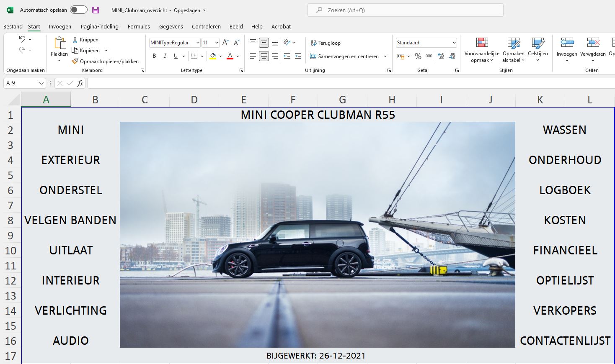
Task: Click the borders icon
Action: (194, 56)
